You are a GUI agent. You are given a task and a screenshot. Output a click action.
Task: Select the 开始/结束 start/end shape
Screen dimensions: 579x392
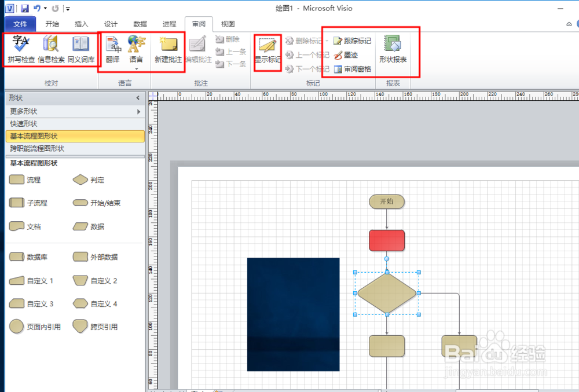[97, 203]
